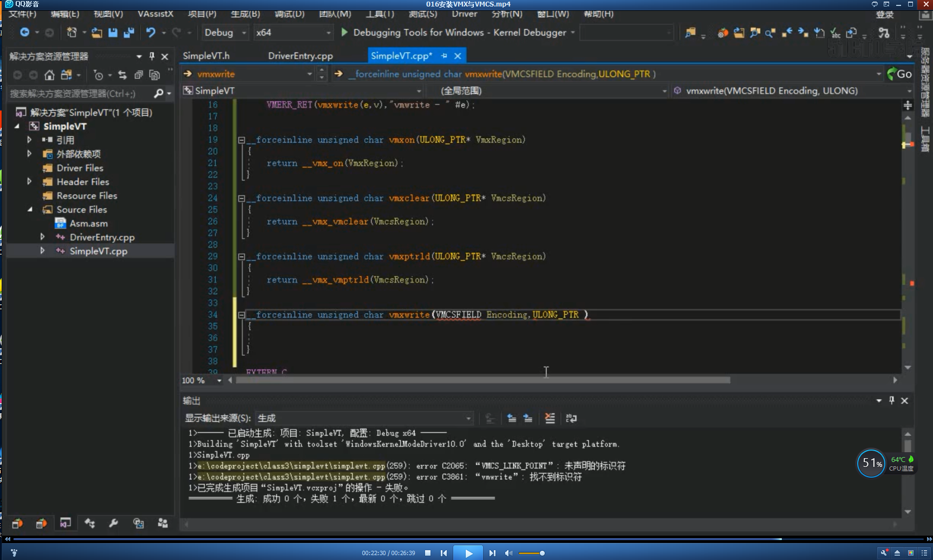
Task: Click the Open File folder icon
Action: click(x=96, y=32)
